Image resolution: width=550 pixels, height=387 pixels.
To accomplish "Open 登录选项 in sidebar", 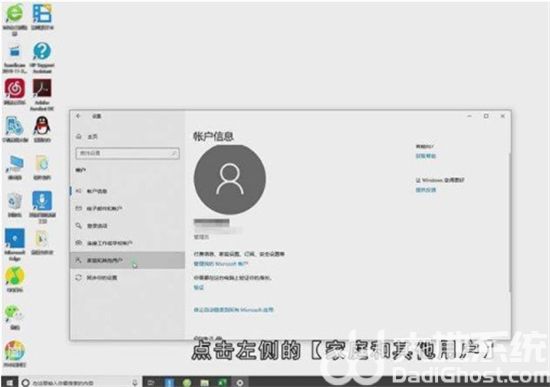I will tap(127, 226).
